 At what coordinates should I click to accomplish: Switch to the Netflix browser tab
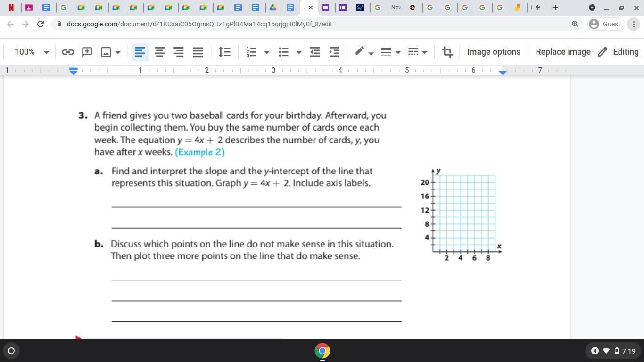pyautogui.click(x=11, y=8)
